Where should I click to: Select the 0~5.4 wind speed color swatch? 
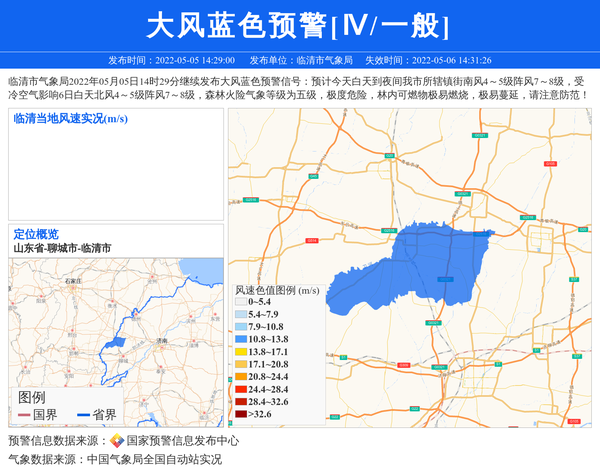coord(240,302)
